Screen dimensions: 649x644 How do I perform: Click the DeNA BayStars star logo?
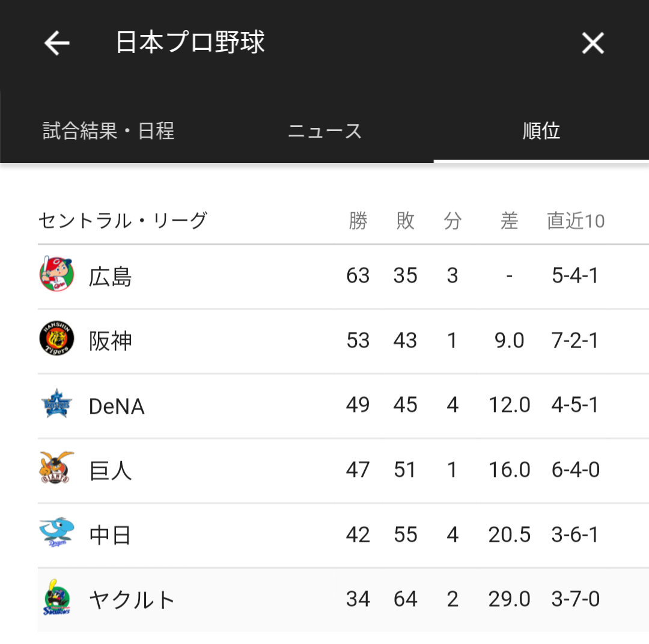(56, 404)
